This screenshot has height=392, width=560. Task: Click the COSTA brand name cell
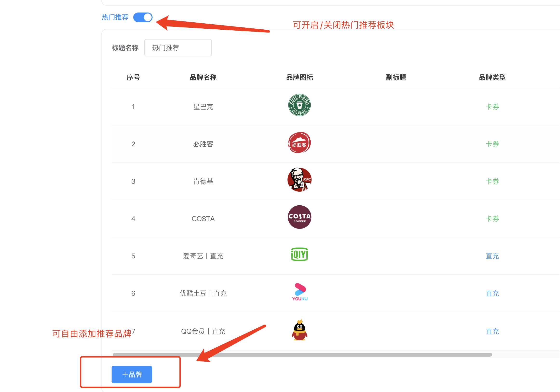point(203,219)
